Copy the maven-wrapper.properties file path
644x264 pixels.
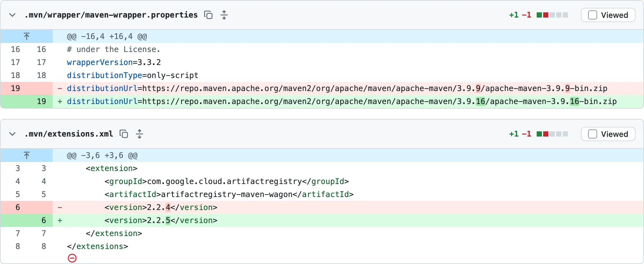tap(208, 15)
